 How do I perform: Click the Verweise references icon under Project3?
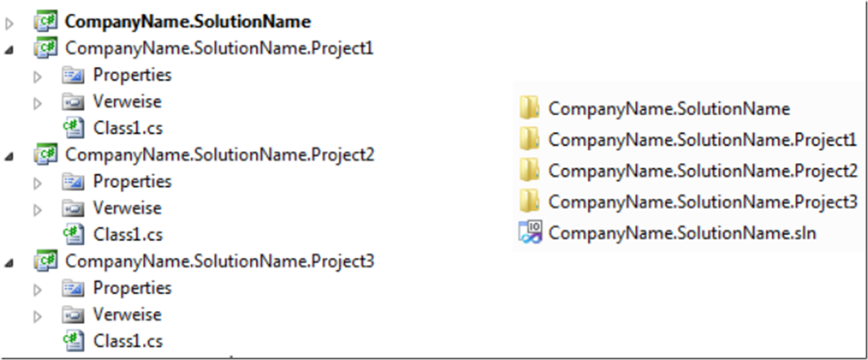pyautogui.click(x=73, y=315)
